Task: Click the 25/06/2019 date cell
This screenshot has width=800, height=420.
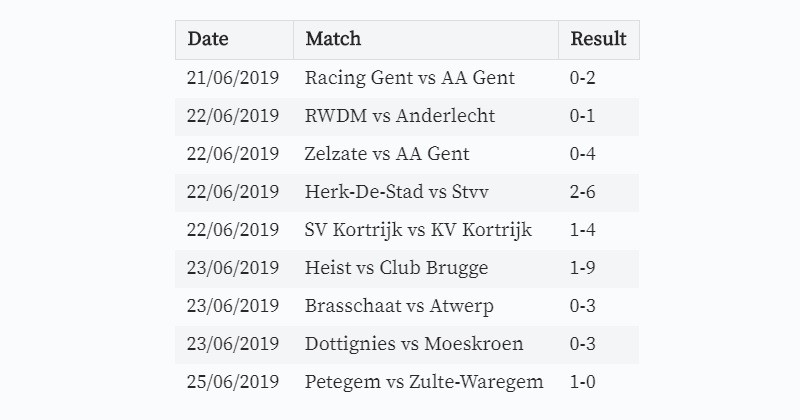Action: click(x=234, y=382)
